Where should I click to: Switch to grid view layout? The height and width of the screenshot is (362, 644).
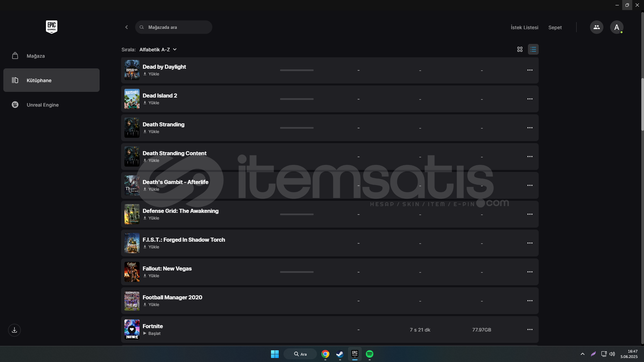pyautogui.click(x=520, y=49)
